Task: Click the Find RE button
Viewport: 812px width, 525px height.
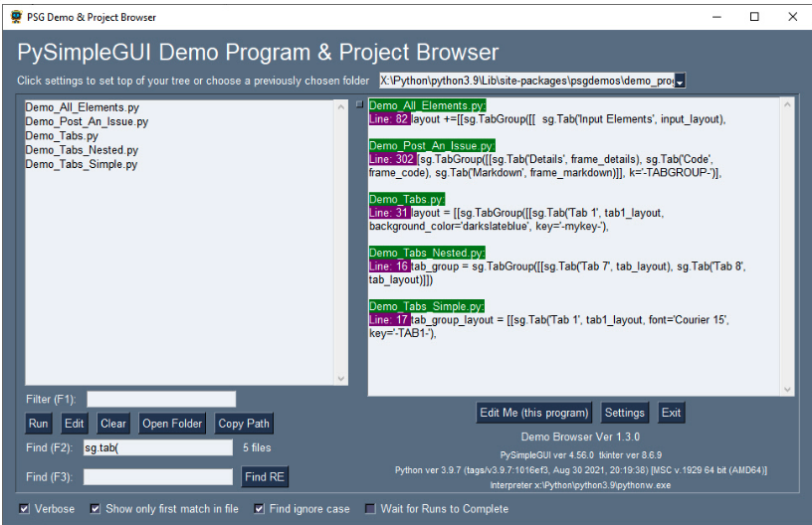Action: point(264,477)
